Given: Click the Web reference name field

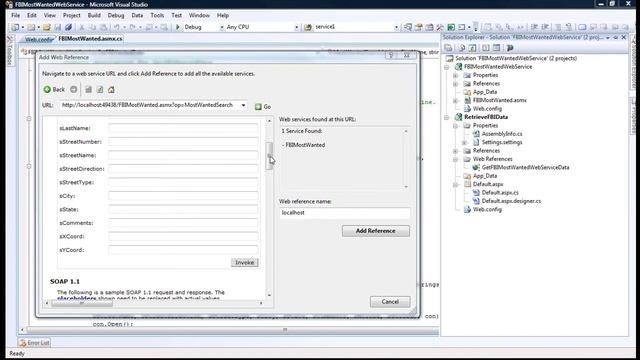Looking at the screenshot, I should [344, 213].
